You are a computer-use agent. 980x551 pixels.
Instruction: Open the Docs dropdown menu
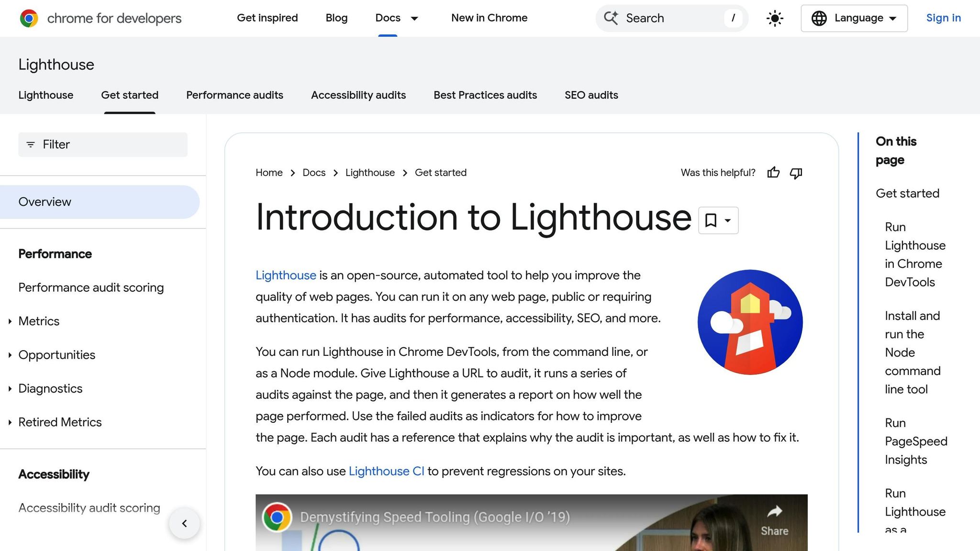click(x=413, y=18)
